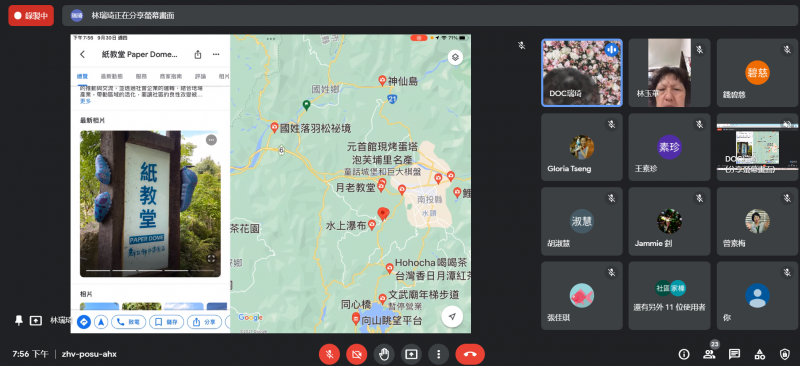Select the 王素珍 participant tile
The height and width of the screenshot is (366, 800).
coord(669,147)
